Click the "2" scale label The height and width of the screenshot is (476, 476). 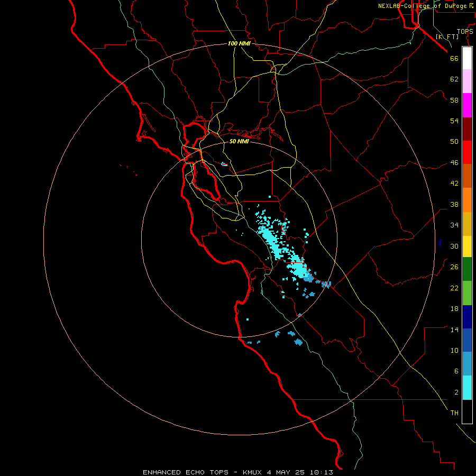coord(456,392)
